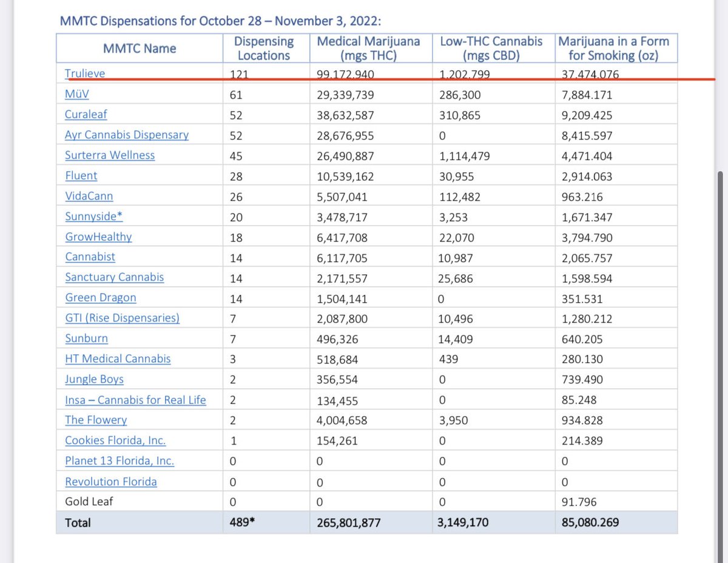Select GTI THC value 2,087,800
This screenshot has height=563, width=728.
tap(342, 319)
